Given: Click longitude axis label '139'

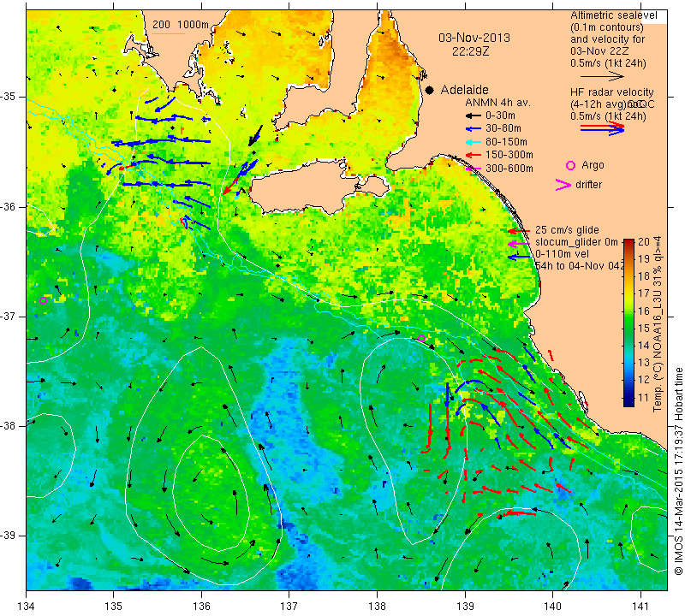Looking at the screenshot, I should (465, 607).
